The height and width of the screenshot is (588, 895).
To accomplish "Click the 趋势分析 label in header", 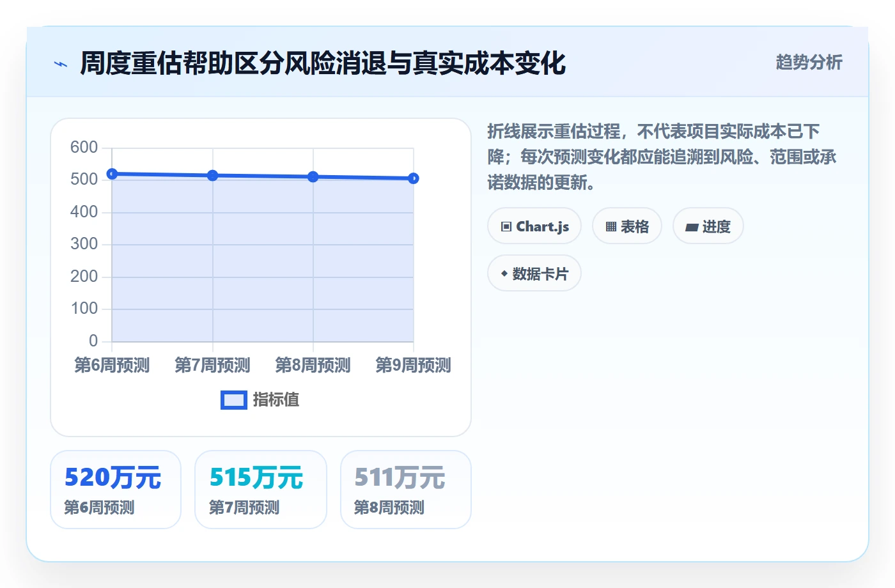I will (x=809, y=63).
